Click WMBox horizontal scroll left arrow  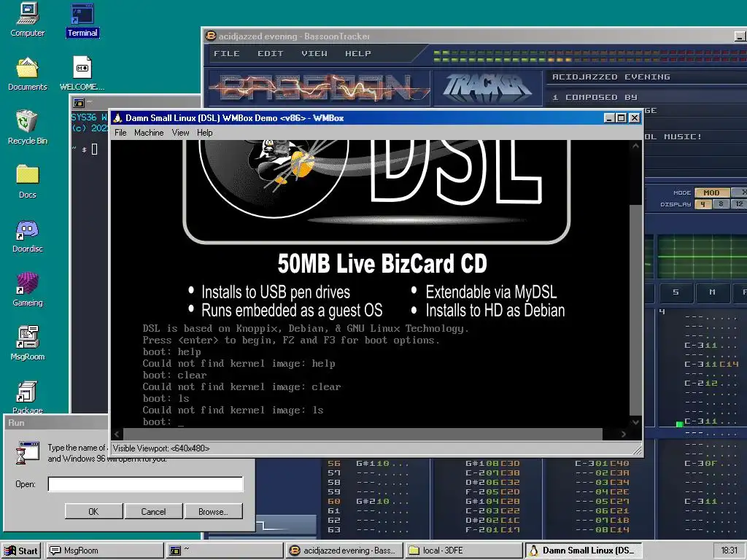click(x=117, y=434)
